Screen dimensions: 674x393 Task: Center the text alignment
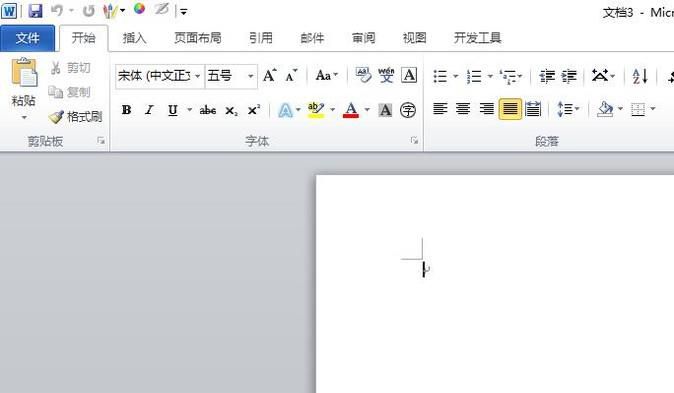pos(463,109)
